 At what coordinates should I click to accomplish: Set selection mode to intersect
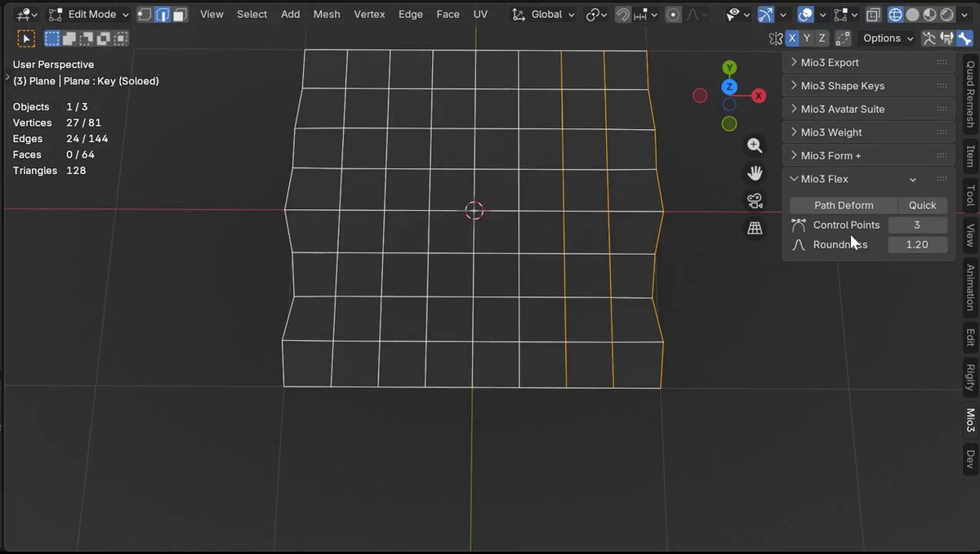click(121, 38)
